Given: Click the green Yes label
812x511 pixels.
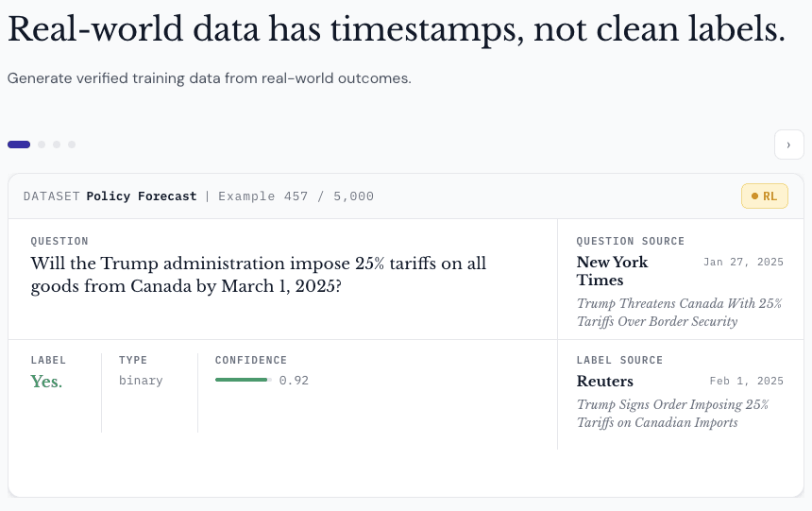Looking at the screenshot, I should pyautogui.click(x=46, y=382).
